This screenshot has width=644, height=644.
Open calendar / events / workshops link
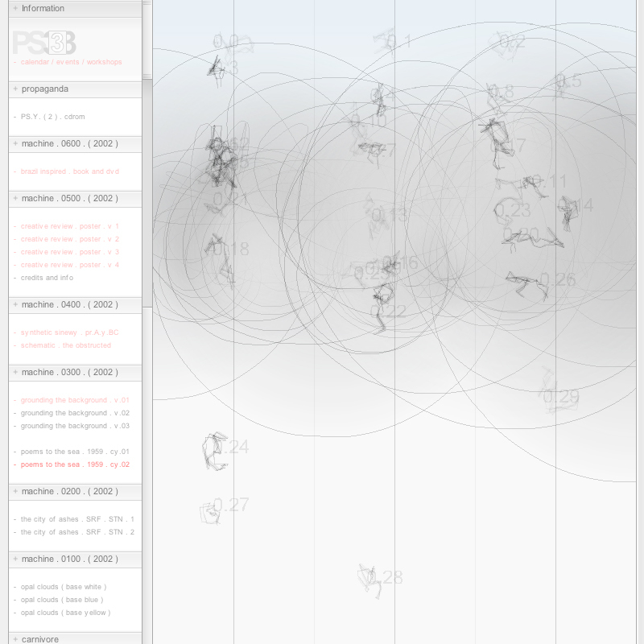pyautogui.click(x=71, y=62)
